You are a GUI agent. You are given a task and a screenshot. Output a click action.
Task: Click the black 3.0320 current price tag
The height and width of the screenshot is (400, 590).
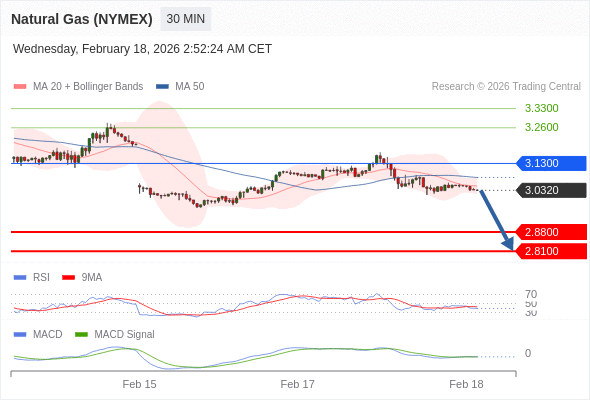coord(550,190)
